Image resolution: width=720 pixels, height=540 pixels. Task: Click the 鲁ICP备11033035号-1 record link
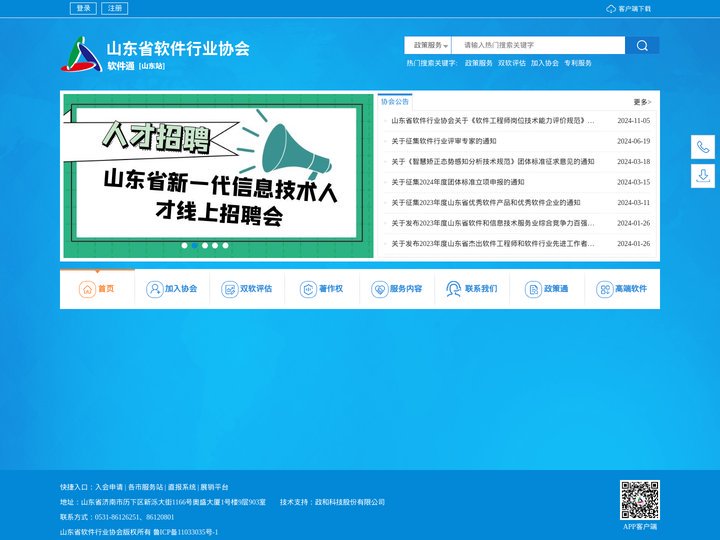coord(186,532)
